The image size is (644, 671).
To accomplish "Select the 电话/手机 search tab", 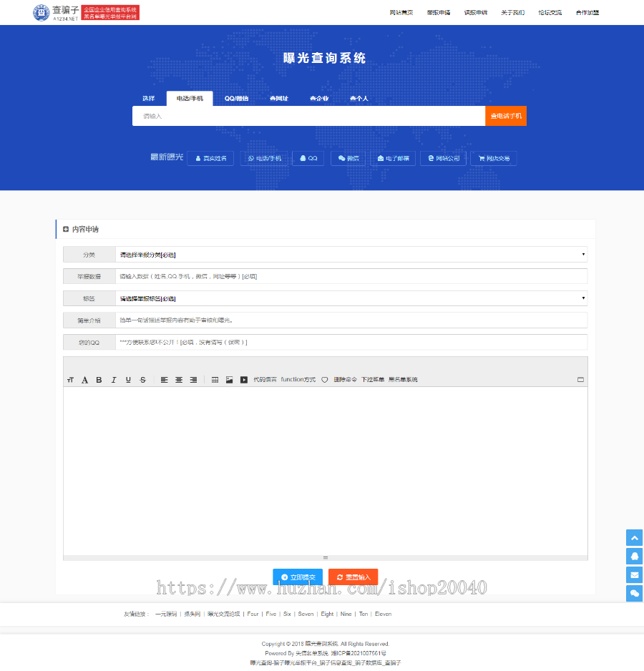I will click(x=190, y=99).
